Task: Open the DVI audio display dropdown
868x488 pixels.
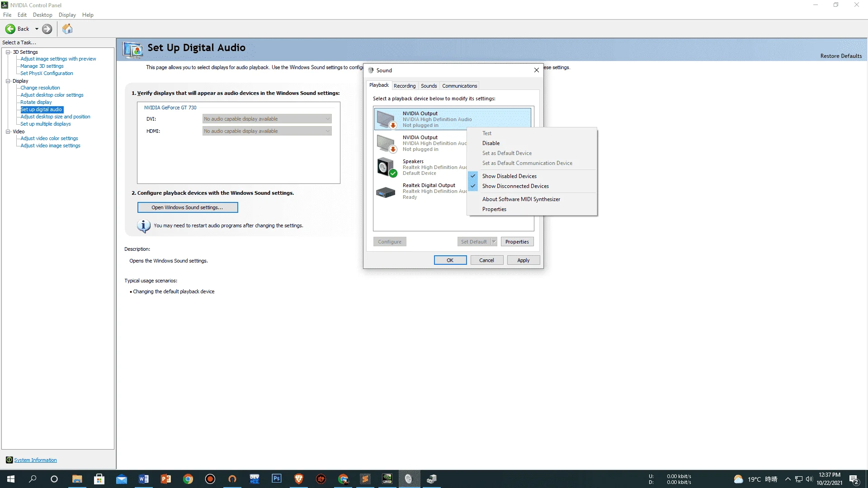Action: (267, 119)
